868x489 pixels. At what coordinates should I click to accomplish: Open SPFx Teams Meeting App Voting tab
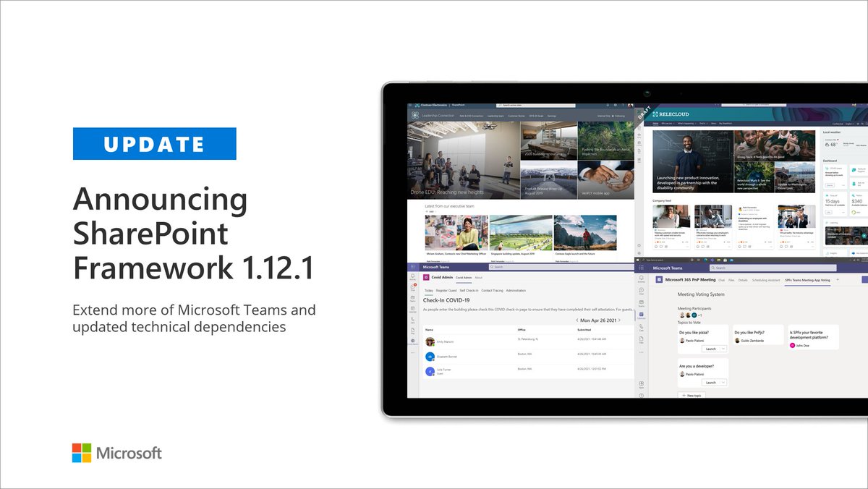[x=807, y=279]
